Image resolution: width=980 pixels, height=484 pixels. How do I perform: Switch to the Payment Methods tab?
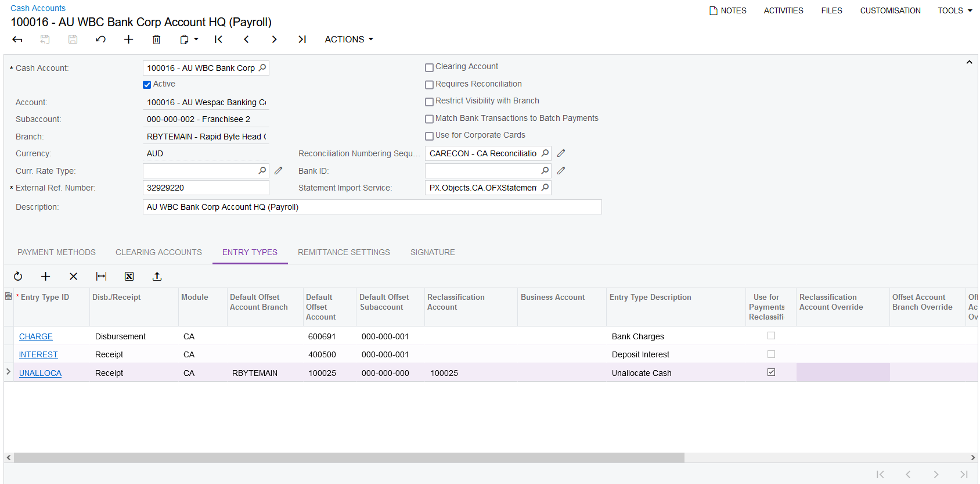point(56,252)
